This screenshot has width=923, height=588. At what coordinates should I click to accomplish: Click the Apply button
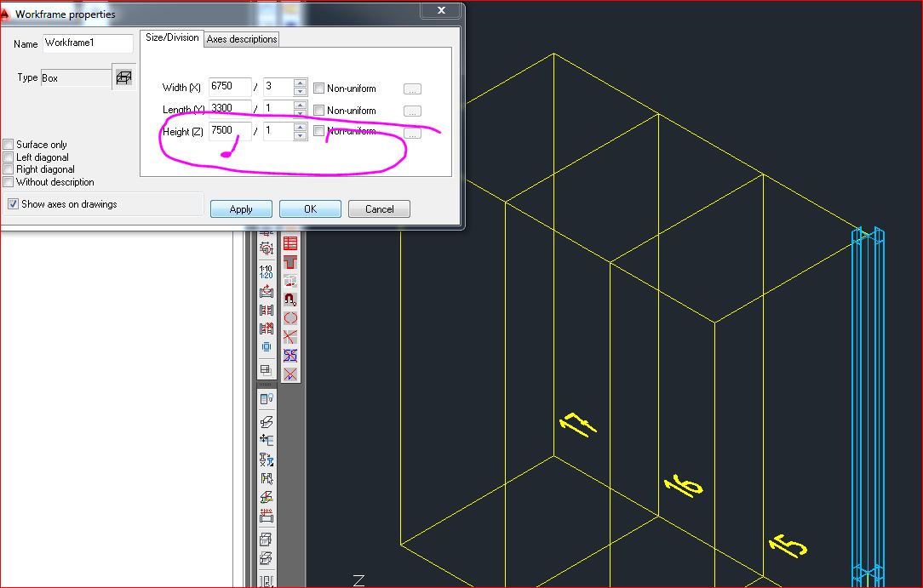(240, 208)
